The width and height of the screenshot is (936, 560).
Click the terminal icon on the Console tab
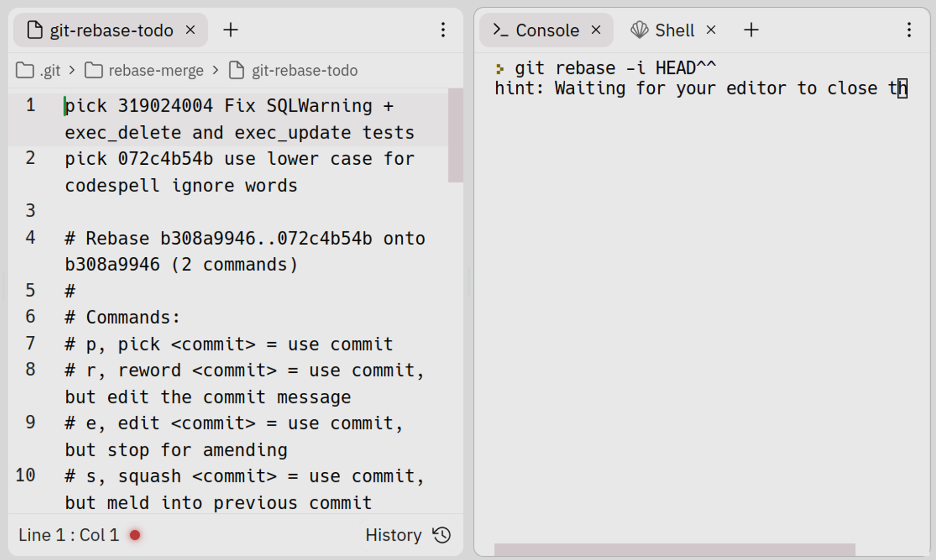501,30
